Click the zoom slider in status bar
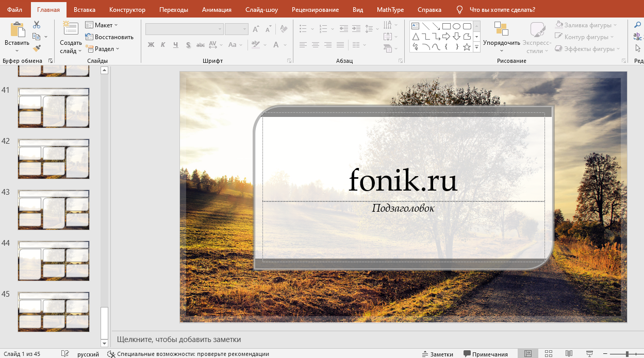Image resolution: width=644 pixels, height=358 pixels. pos(627,354)
